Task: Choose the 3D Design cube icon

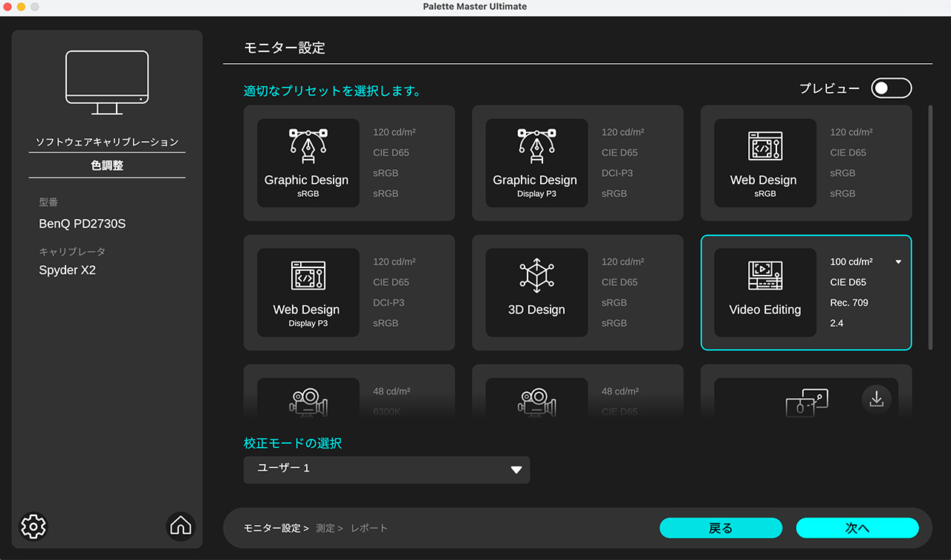Action: tap(536, 276)
